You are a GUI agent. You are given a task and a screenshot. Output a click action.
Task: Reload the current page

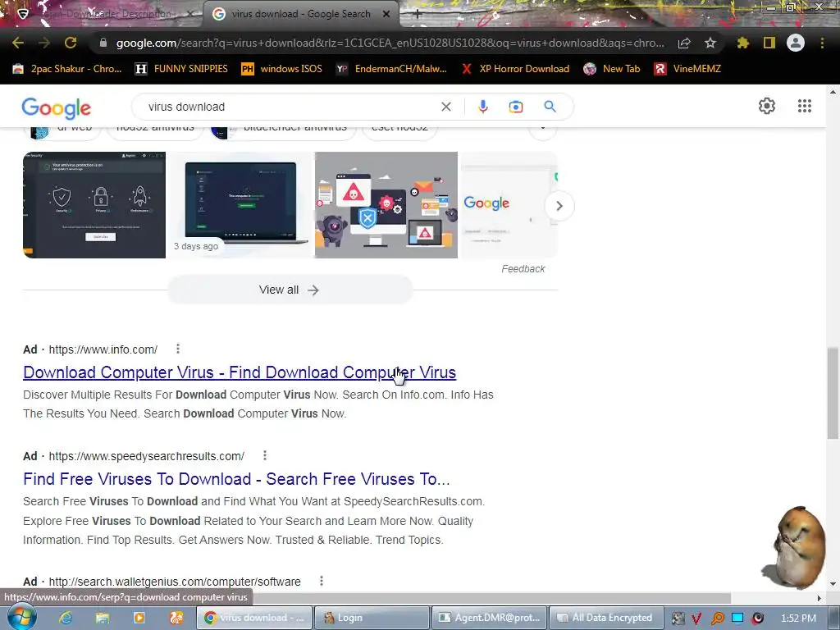[71, 43]
